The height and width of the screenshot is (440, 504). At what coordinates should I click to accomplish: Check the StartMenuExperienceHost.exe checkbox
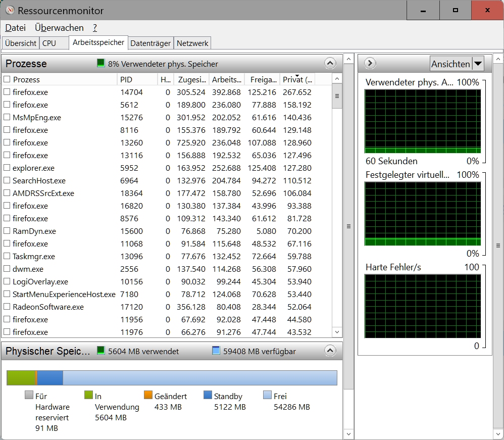tap(7, 294)
